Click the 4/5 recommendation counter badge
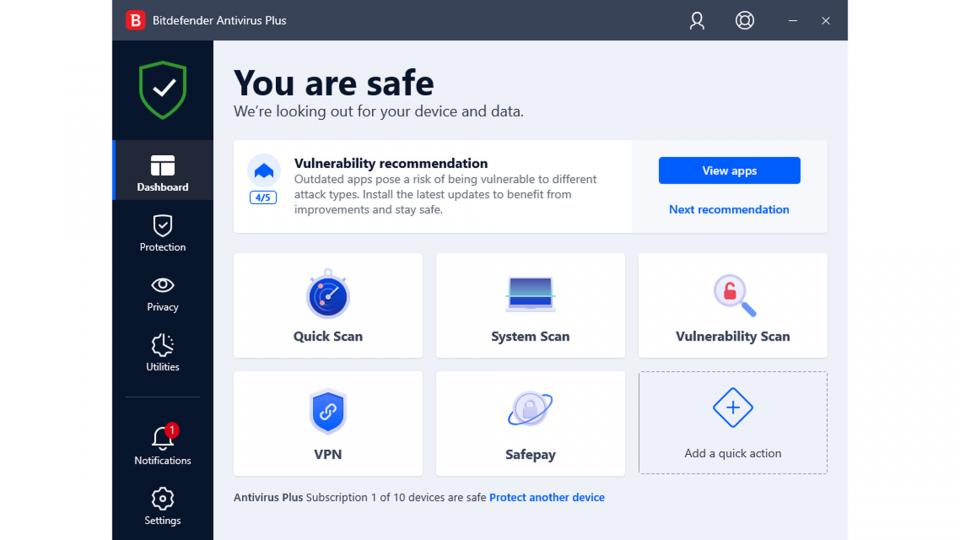The image size is (960, 540). [x=263, y=198]
